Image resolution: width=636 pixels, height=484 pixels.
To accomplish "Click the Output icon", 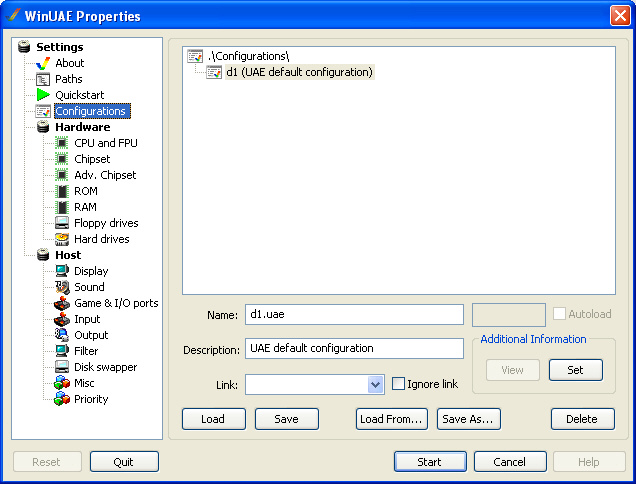I will [62, 335].
